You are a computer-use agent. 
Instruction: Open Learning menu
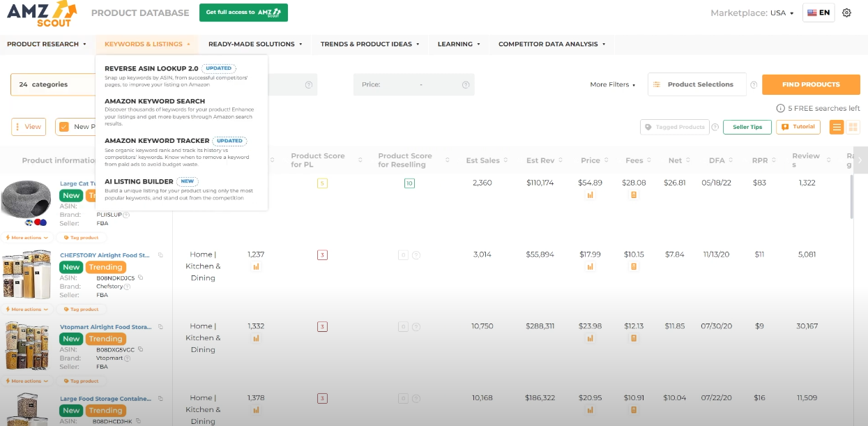click(x=459, y=44)
